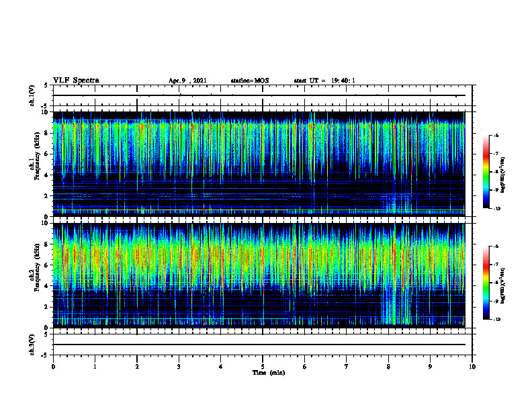
Task: Click the "VLF Spectra" title text
Action: 76,81
